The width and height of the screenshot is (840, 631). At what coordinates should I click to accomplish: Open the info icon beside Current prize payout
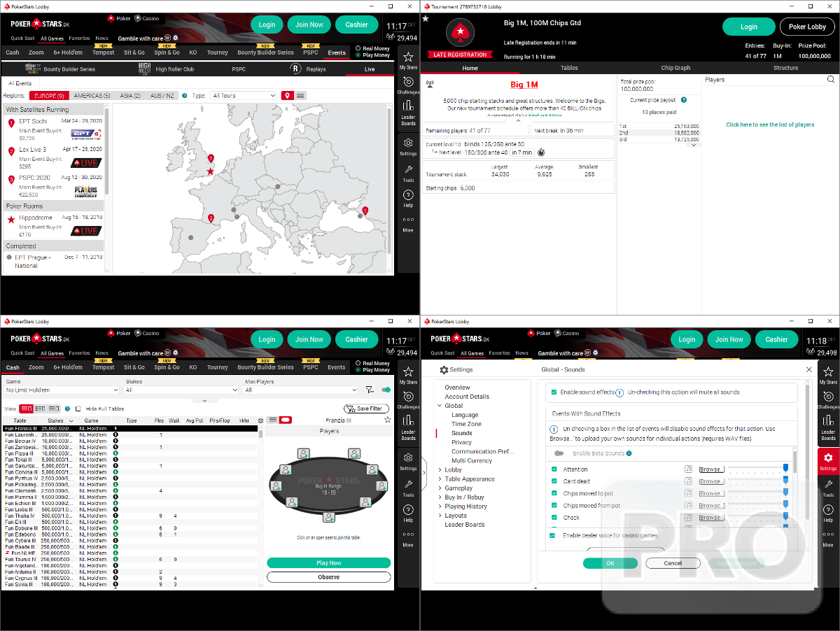684,100
